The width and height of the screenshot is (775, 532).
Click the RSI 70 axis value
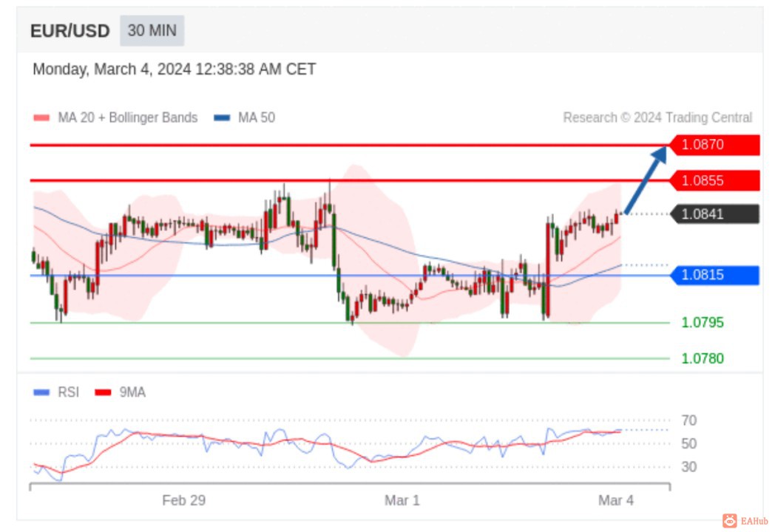point(689,420)
